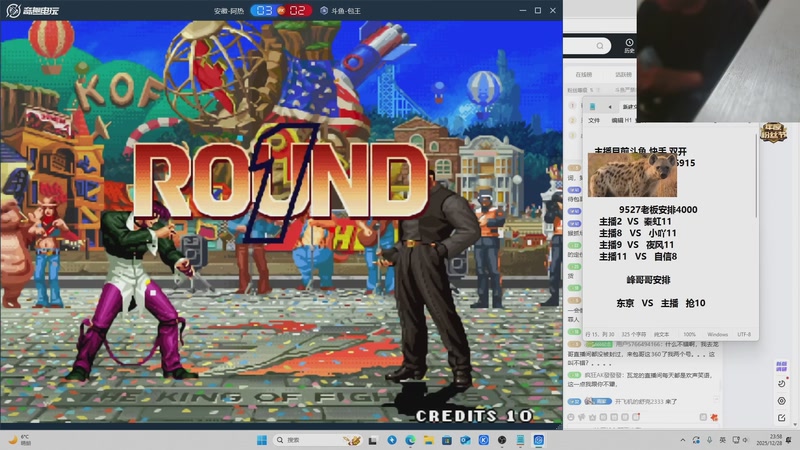The width and height of the screenshot is (800, 450).
Task: Click the line 主播2 VS 秦虹11
Action: pyautogui.click(x=635, y=221)
